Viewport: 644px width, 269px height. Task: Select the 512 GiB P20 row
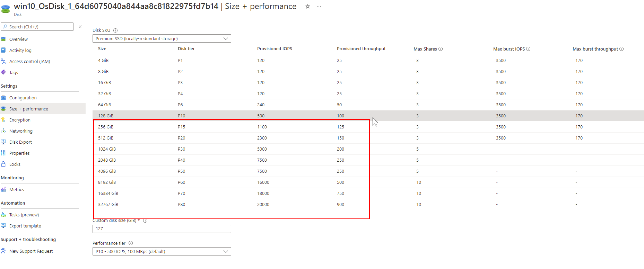(368, 138)
